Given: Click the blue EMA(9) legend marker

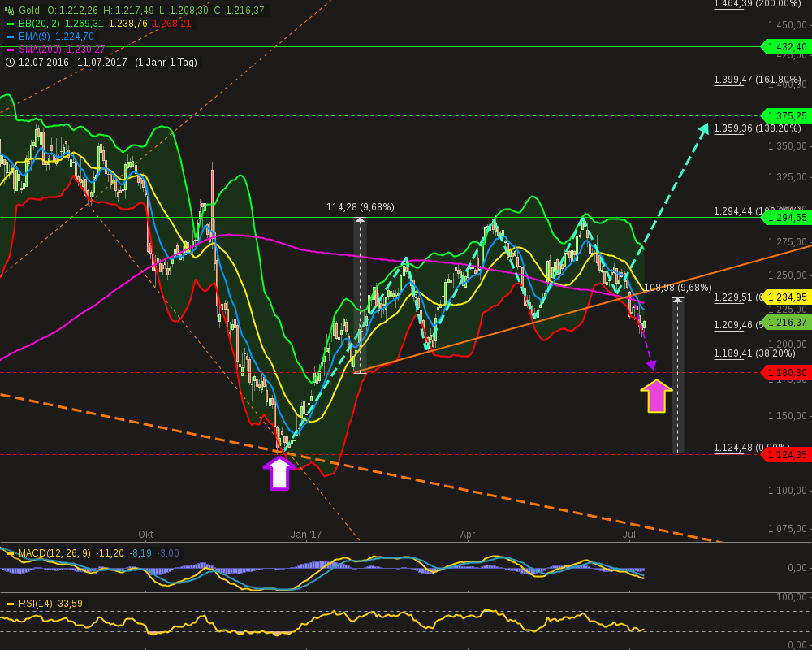Looking at the screenshot, I should click(x=11, y=36).
